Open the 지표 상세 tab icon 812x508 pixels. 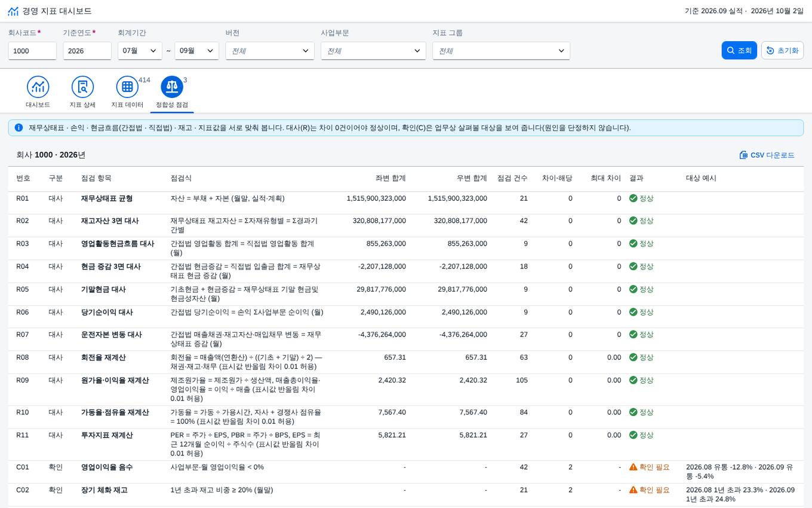click(x=82, y=87)
